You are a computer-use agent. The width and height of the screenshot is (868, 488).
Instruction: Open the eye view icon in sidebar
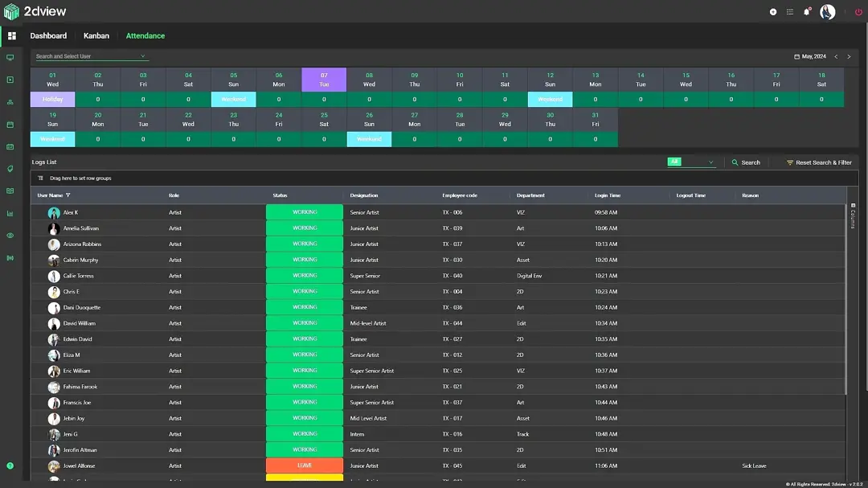(10, 236)
